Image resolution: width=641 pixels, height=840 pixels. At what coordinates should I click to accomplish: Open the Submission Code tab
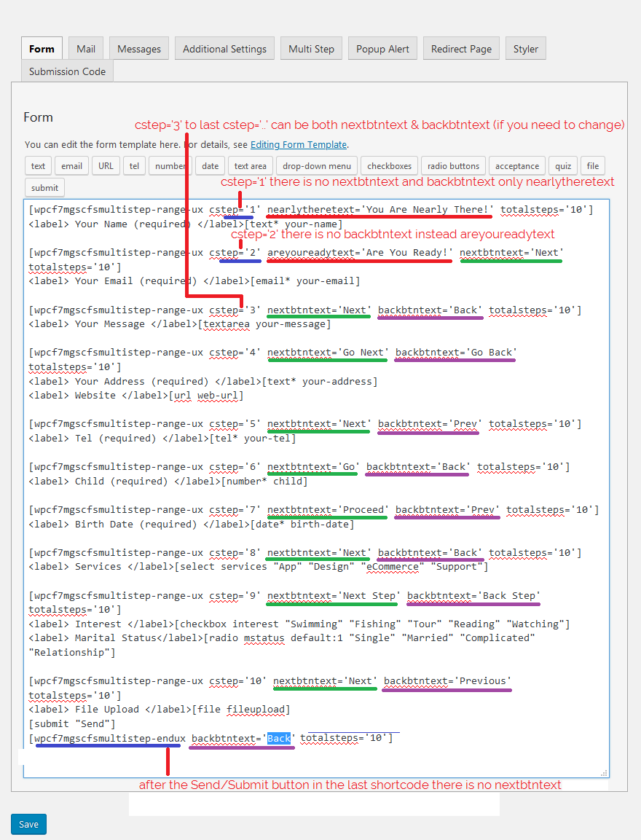coord(67,71)
